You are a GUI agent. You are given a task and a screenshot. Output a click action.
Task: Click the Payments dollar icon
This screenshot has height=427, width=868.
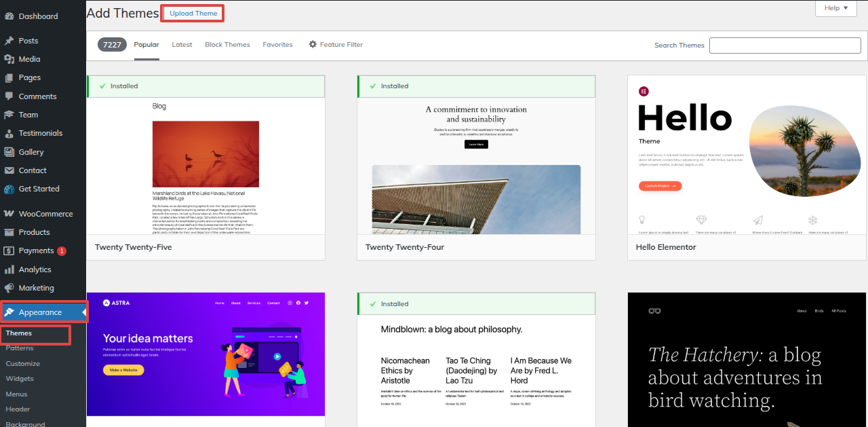(9, 250)
